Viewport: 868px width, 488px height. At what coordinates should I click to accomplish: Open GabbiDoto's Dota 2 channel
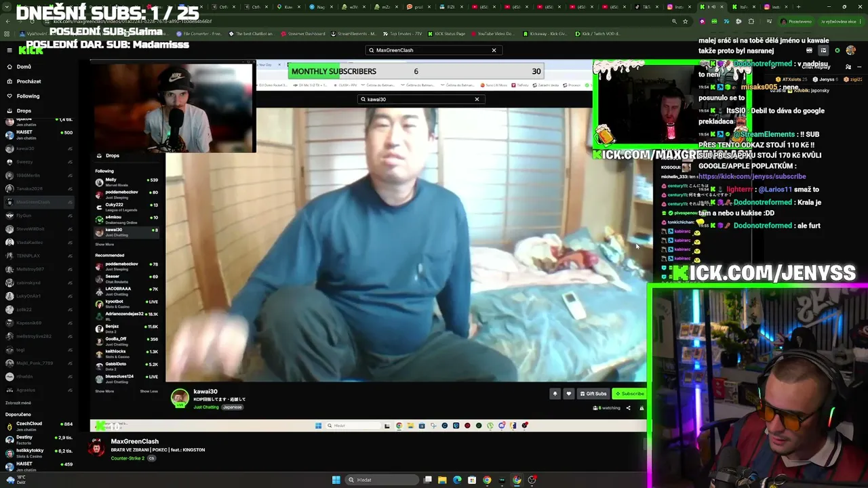(127, 365)
